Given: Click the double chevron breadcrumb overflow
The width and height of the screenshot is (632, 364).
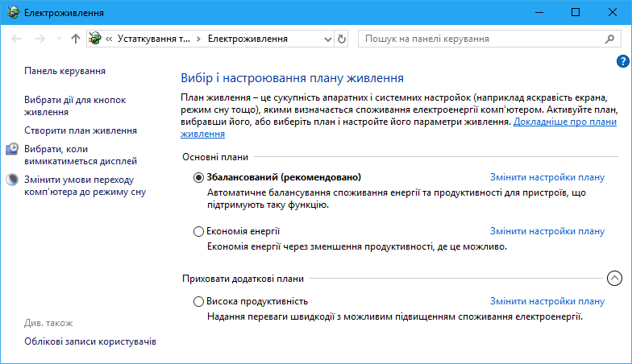Looking at the screenshot, I should click(x=109, y=39).
